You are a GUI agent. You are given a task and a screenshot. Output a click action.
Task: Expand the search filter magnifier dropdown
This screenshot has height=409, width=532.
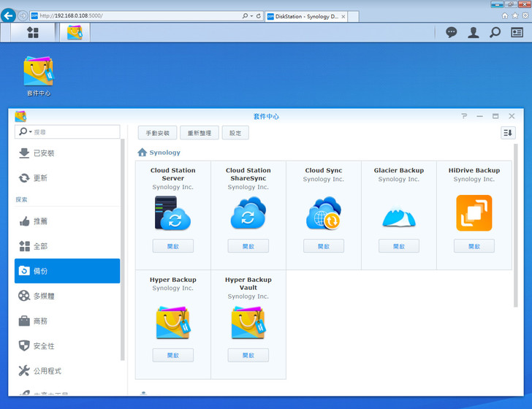tap(26, 132)
